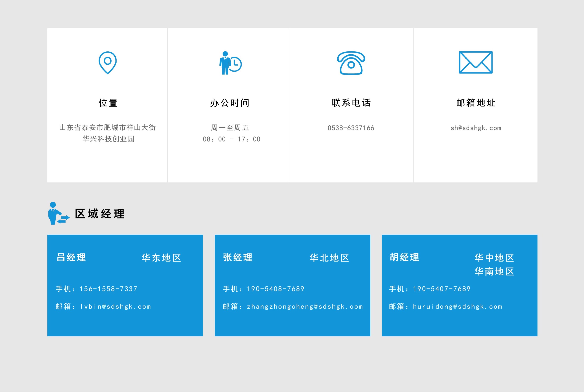584x392 pixels.
Task: Click the 周一至周五 text
Action: pyautogui.click(x=230, y=128)
